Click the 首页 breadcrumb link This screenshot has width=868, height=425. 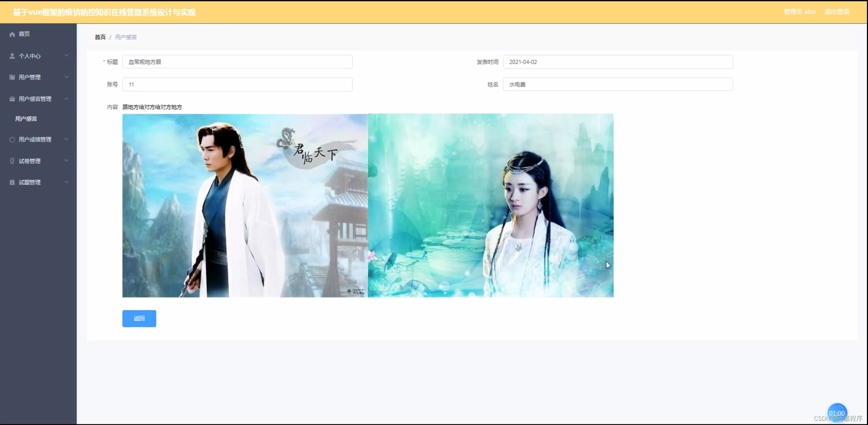(x=100, y=37)
